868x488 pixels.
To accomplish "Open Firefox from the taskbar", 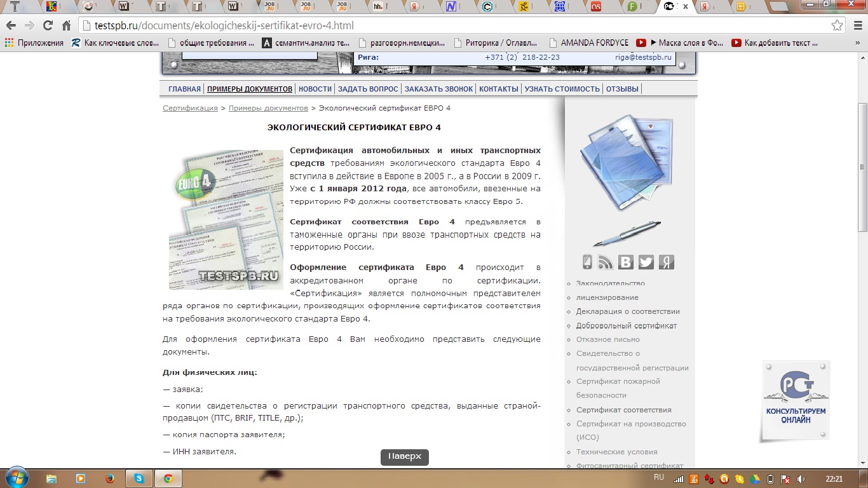I will pos(109,478).
